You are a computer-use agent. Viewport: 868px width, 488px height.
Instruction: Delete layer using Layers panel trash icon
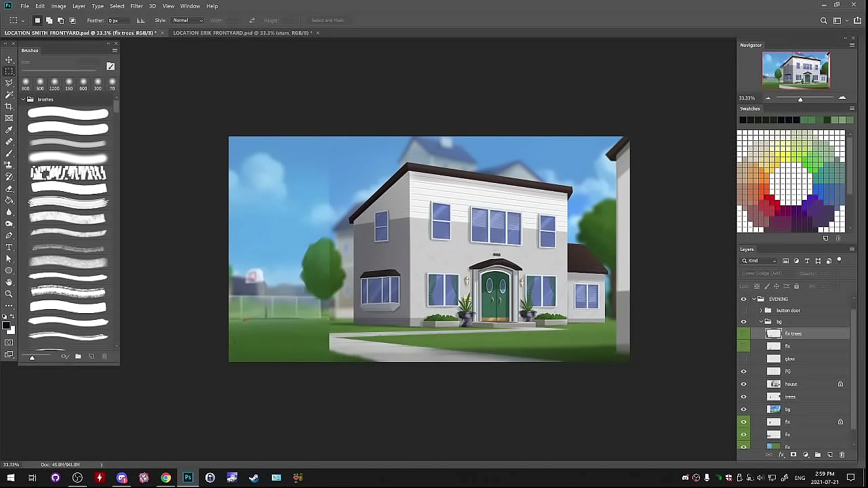coord(842,455)
